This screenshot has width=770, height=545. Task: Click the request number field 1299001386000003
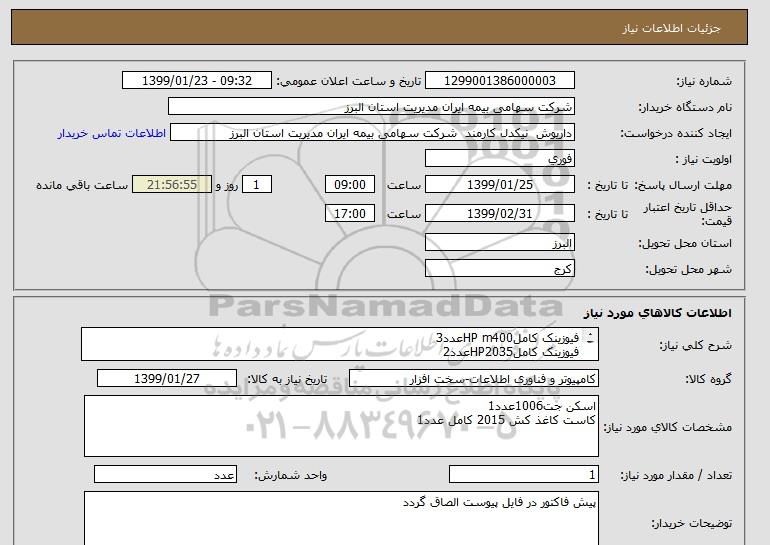click(499, 81)
